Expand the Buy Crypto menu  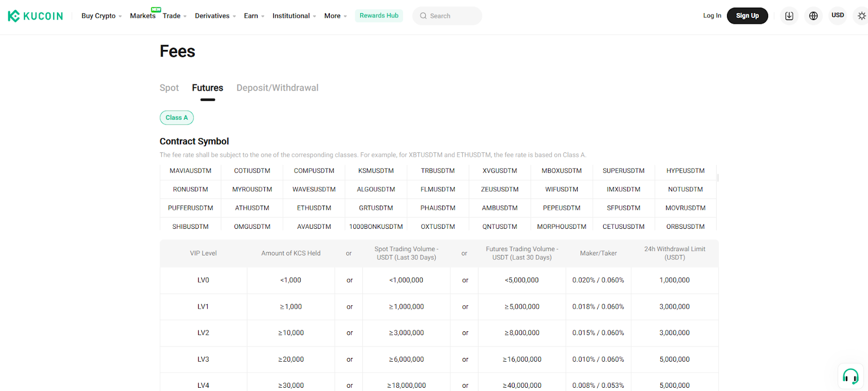click(101, 16)
